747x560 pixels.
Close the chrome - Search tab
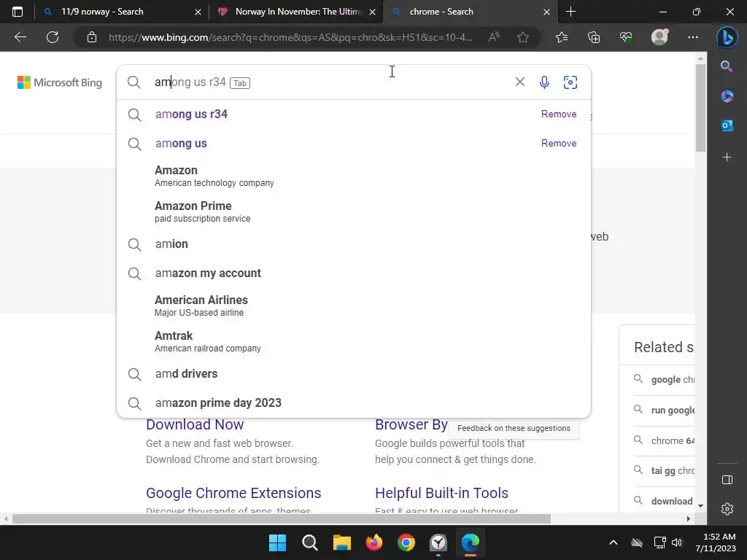(x=547, y=12)
